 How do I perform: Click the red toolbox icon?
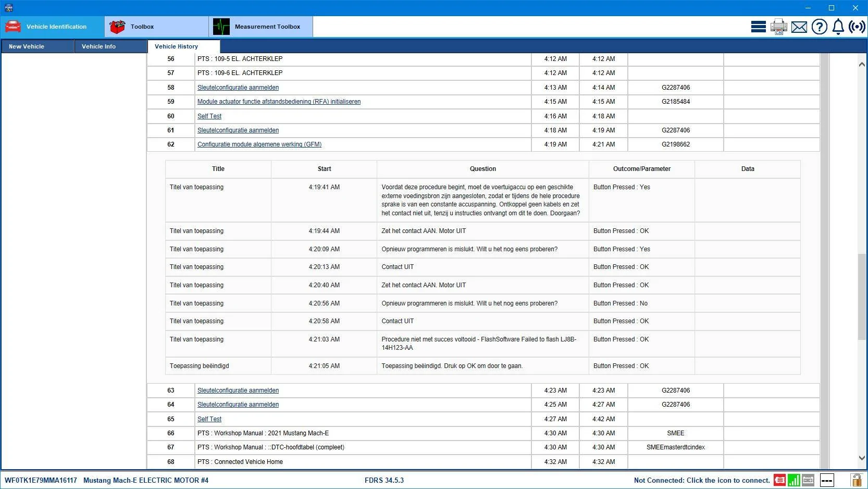(117, 27)
